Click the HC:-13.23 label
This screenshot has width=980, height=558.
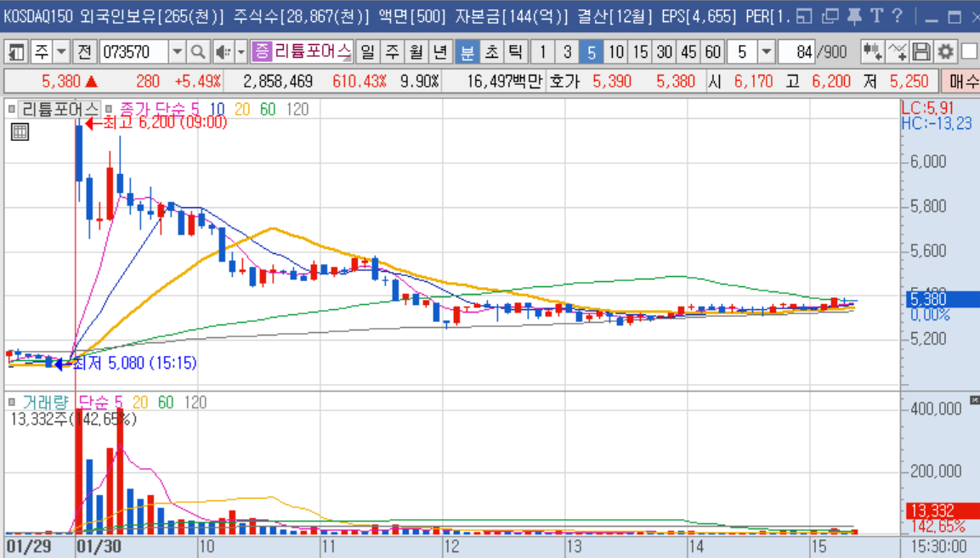click(x=937, y=124)
